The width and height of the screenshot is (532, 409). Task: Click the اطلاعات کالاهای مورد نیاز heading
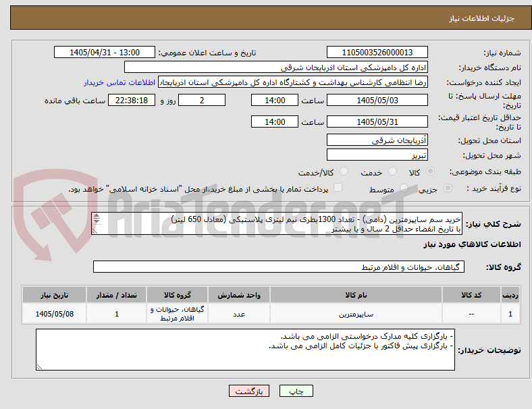[472, 244]
